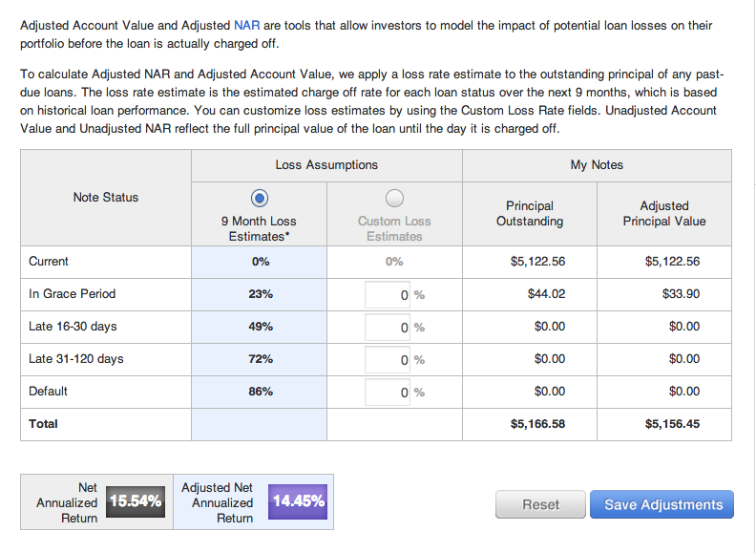Click the My Notes column header
The width and height of the screenshot is (756, 553).
pyautogui.click(x=597, y=165)
